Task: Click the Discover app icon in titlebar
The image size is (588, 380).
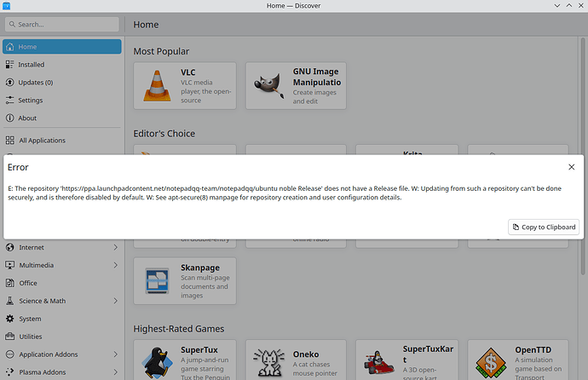Action: tap(6, 6)
